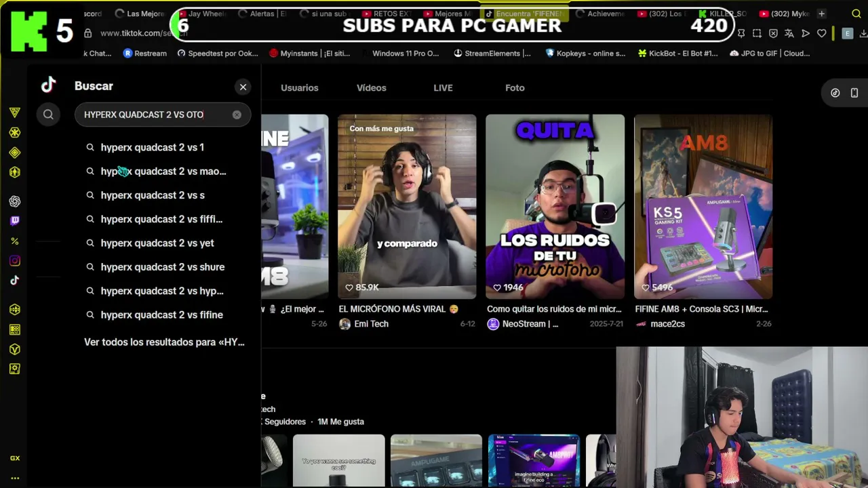The width and height of the screenshot is (868, 488).
Task: Switch to the Foto tab
Action: (x=515, y=87)
